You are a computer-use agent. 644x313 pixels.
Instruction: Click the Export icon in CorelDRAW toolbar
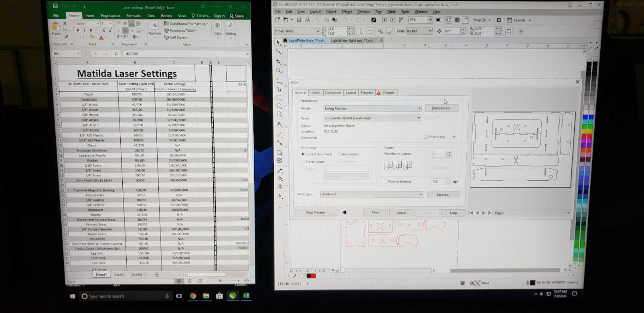pos(393,20)
